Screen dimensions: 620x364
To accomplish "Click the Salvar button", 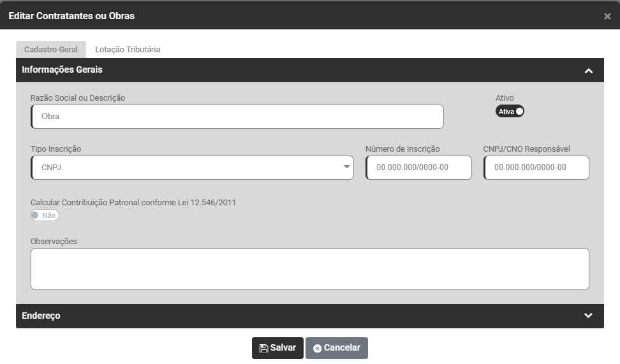I will tap(277, 348).
